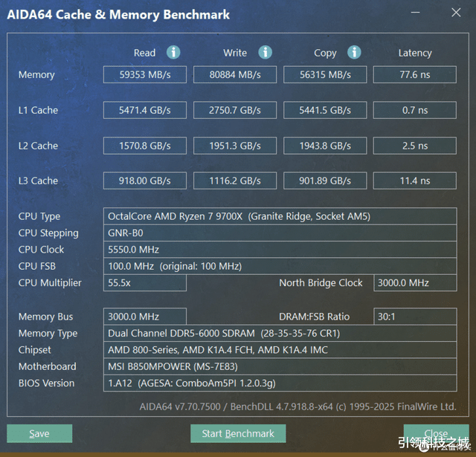Click the DRAM:FSB Ratio label
The height and width of the screenshot is (457, 476).
314,317
